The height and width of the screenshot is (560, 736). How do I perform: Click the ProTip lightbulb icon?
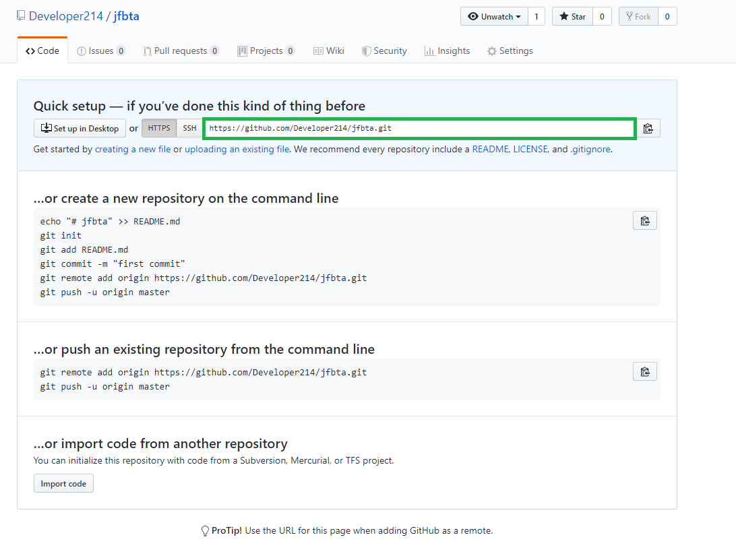[x=205, y=531]
